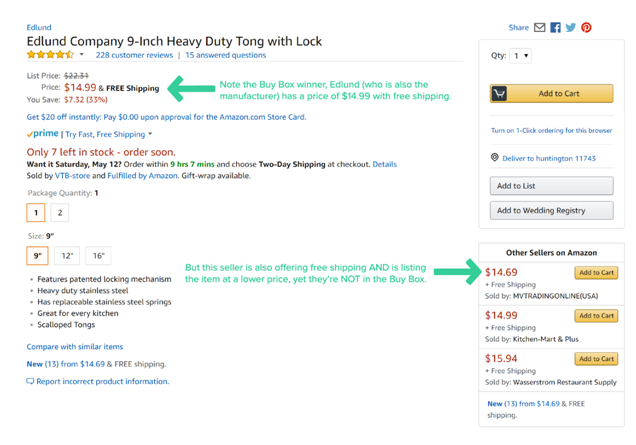Open 15 answered questions link
The image size is (636, 445).
coord(226,55)
